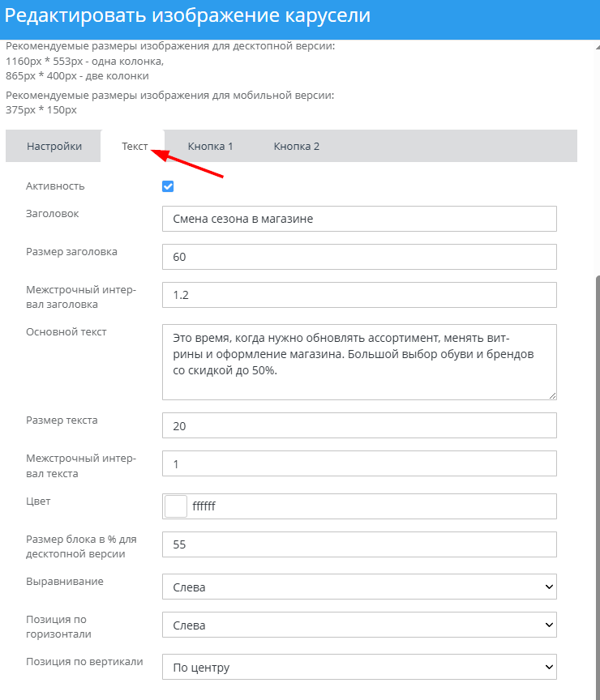This screenshot has height=700, width=600.
Task: Click the Заголовок text field
Action: click(359, 219)
